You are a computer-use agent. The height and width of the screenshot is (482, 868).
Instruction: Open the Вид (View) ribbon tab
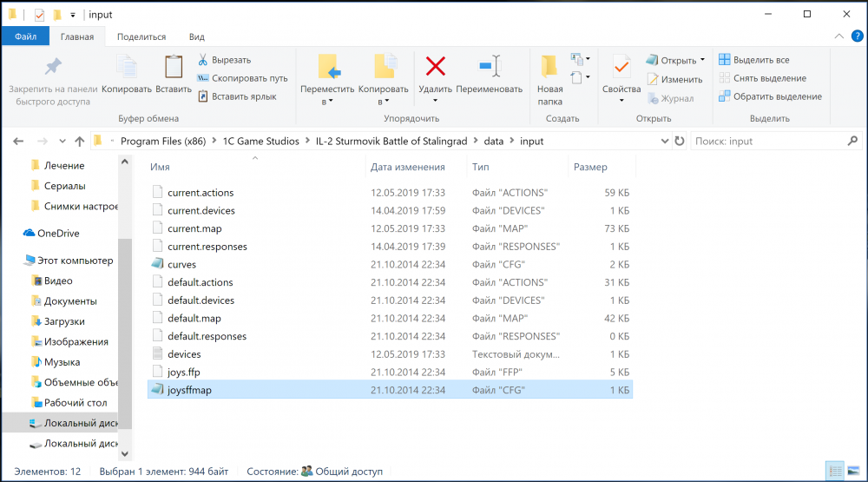197,37
